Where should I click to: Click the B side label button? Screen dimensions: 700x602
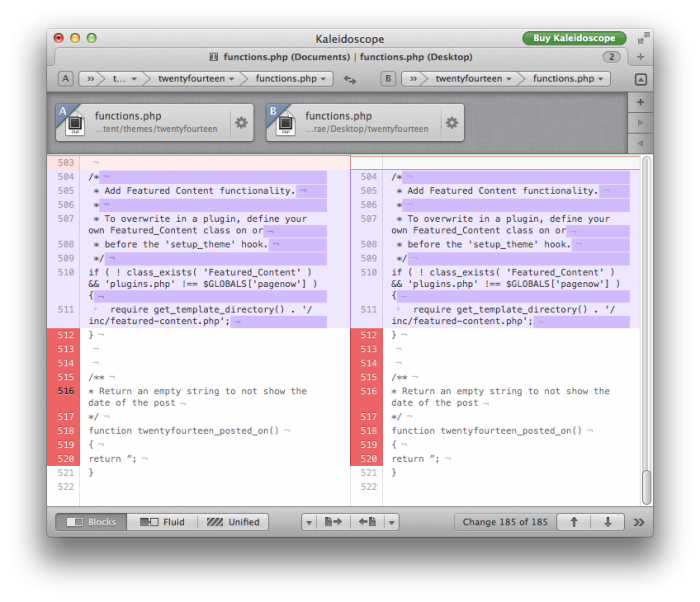pyautogui.click(x=388, y=79)
